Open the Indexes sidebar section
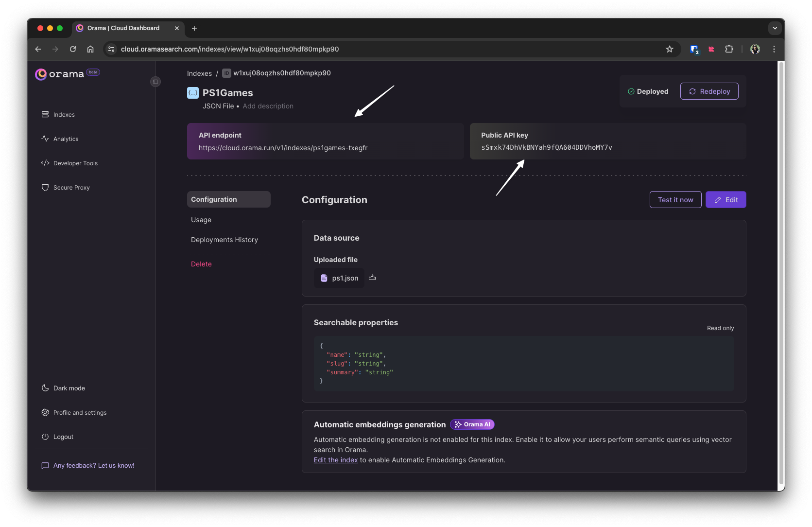The image size is (812, 527). [x=58, y=115]
